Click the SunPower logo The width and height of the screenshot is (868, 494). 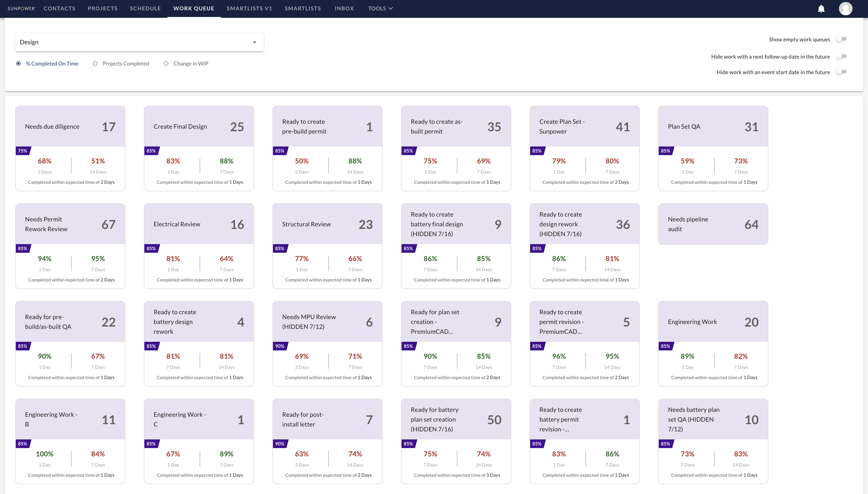coord(22,8)
